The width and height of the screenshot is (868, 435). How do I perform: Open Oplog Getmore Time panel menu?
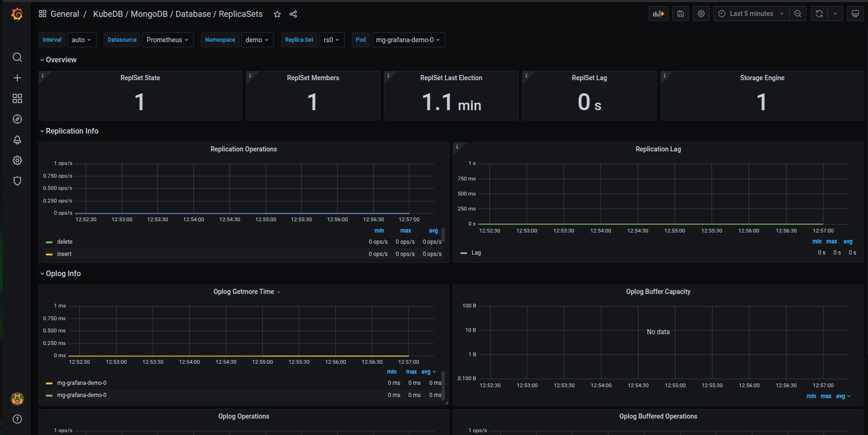(247, 292)
